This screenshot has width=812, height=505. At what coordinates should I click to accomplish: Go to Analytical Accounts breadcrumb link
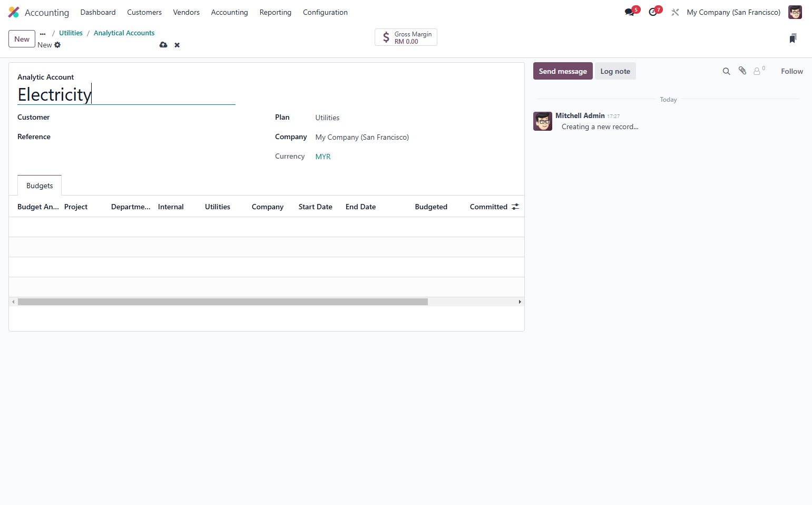(124, 33)
